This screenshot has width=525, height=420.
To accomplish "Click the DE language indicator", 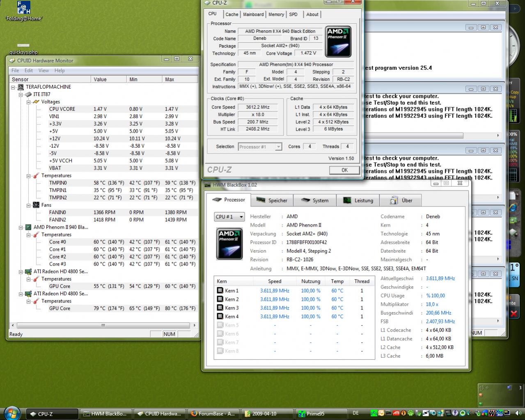I will coord(355,413).
